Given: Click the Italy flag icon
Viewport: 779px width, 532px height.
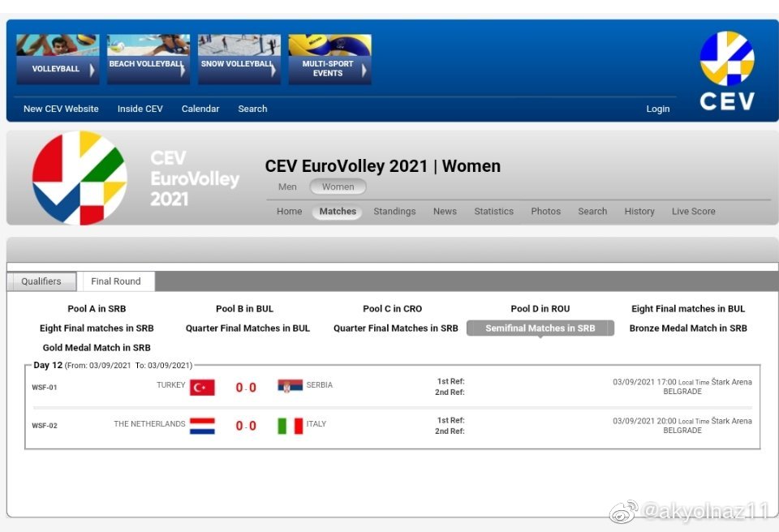Looking at the screenshot, I should point(291,426).
